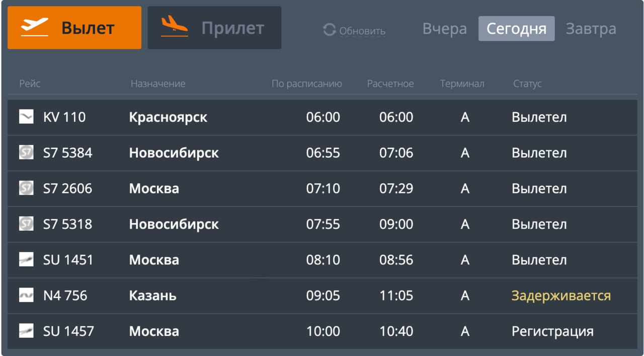Click the Обновить refresh link
The height and width of the screenshot is (356, 644).
coord(362,31)
